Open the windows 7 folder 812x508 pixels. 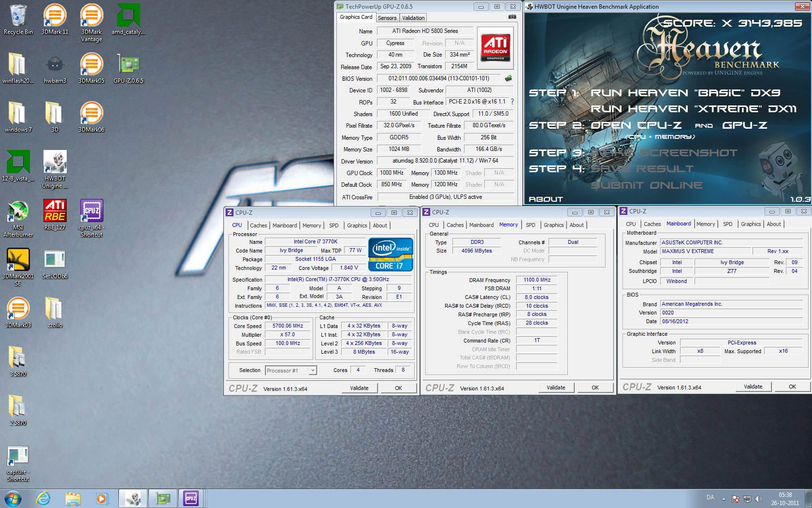18,117
